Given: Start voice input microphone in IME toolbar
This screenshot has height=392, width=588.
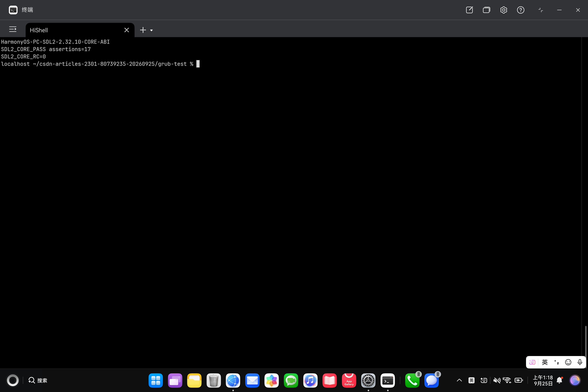Looking at the screenshot, I should tap(580, 362).
